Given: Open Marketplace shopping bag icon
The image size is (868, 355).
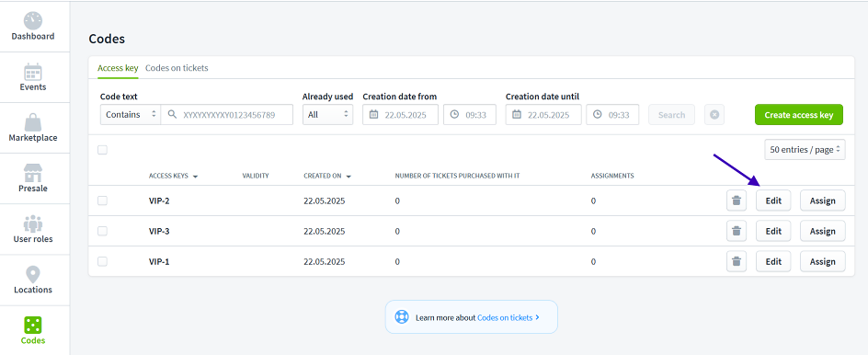Looking at the screenshot, I should tap(33, 122).
